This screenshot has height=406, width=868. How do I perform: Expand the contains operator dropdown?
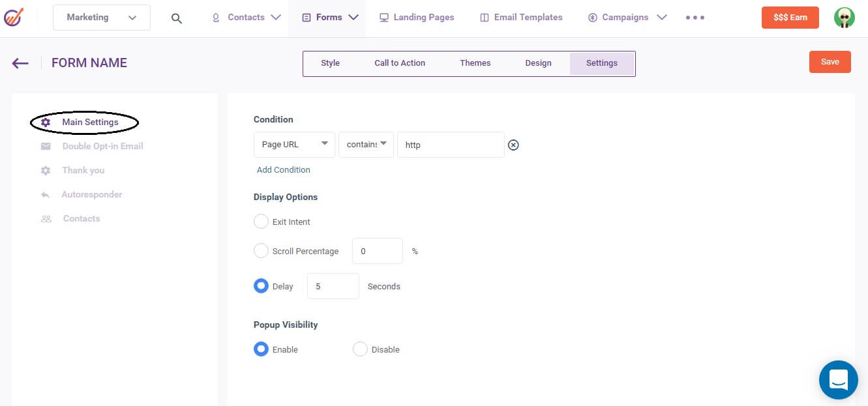tap(365, 144)
